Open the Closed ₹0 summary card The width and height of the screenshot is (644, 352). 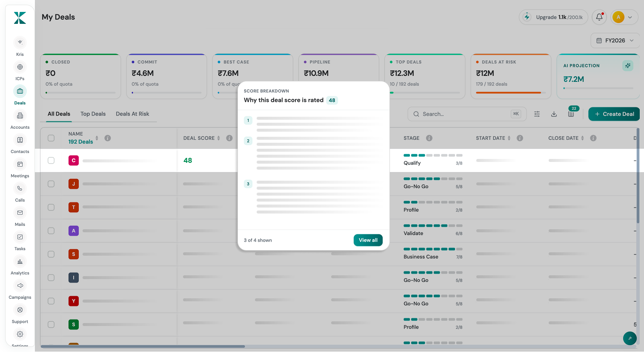(80, 76)
